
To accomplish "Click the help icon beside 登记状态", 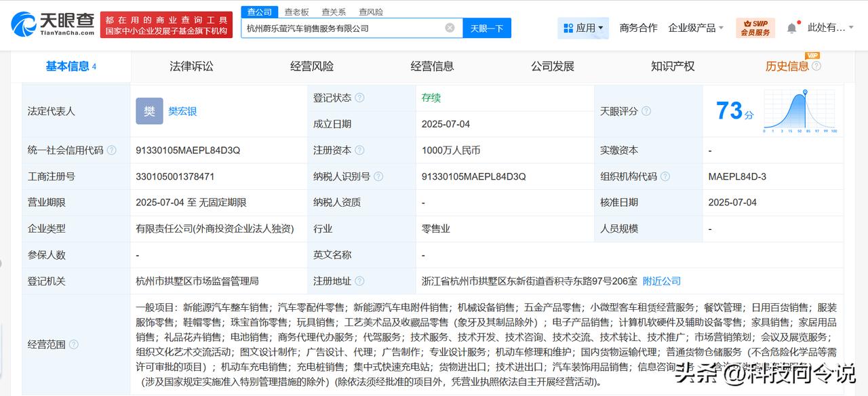I will [x=359, y=98].
